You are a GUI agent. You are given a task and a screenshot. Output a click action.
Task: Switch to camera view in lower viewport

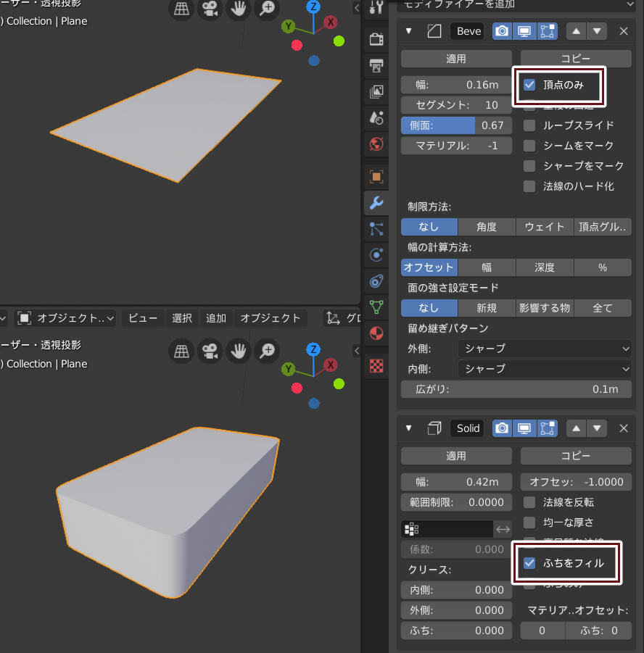tap(210, 351)
